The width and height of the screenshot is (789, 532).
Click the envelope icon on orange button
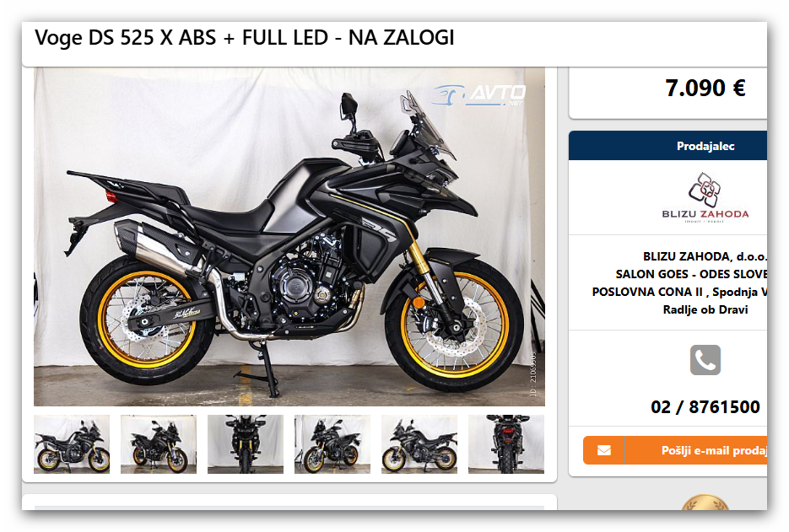click(x=604, y=450)
